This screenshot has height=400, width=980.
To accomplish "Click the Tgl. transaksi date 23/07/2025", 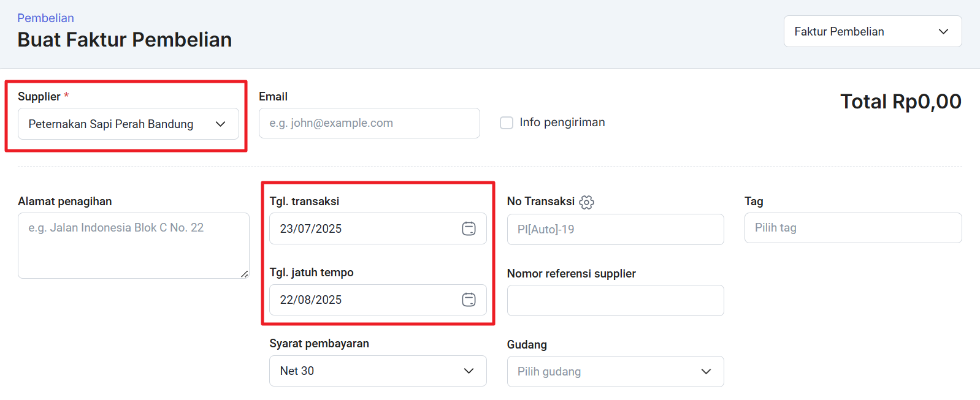I will coord(311,228).
